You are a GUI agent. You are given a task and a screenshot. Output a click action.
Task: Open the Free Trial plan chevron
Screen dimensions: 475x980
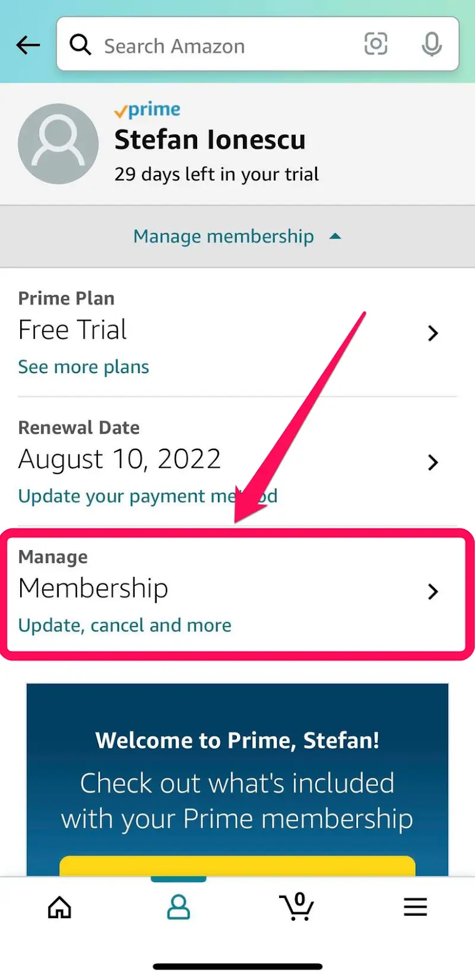(433, 333)
